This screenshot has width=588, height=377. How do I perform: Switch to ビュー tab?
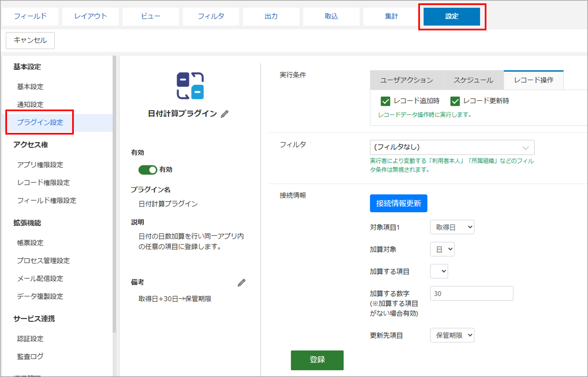click(151, 16)
